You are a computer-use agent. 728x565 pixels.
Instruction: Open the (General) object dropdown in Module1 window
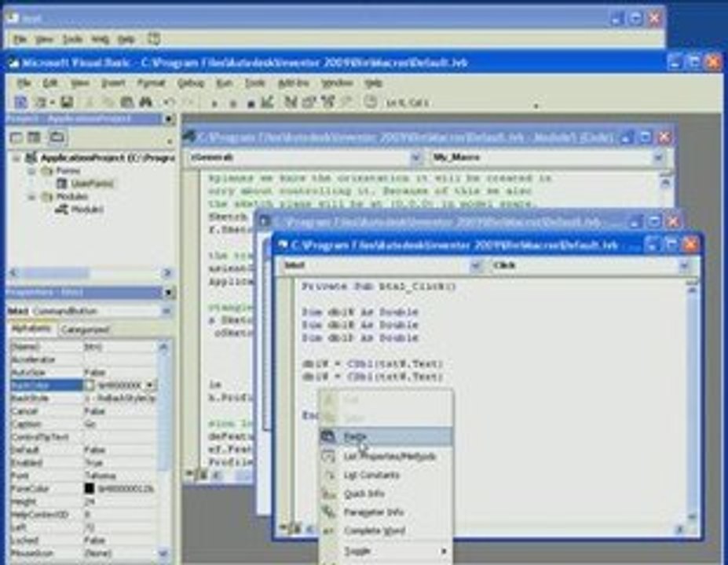click(415, 158)
